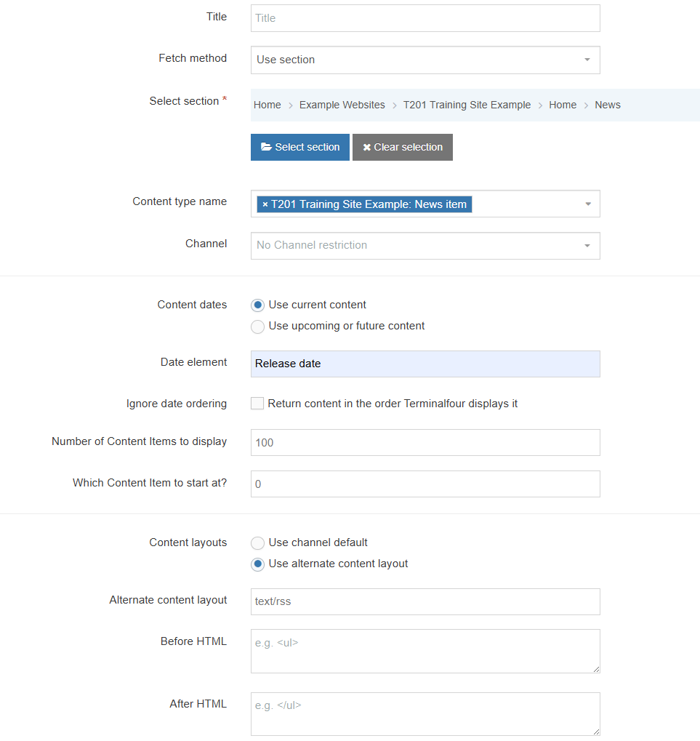Image resolution: width=700 pixels, height=741 pixels.
Task: Click inside the Before HTML textarea
Action: 425,649
